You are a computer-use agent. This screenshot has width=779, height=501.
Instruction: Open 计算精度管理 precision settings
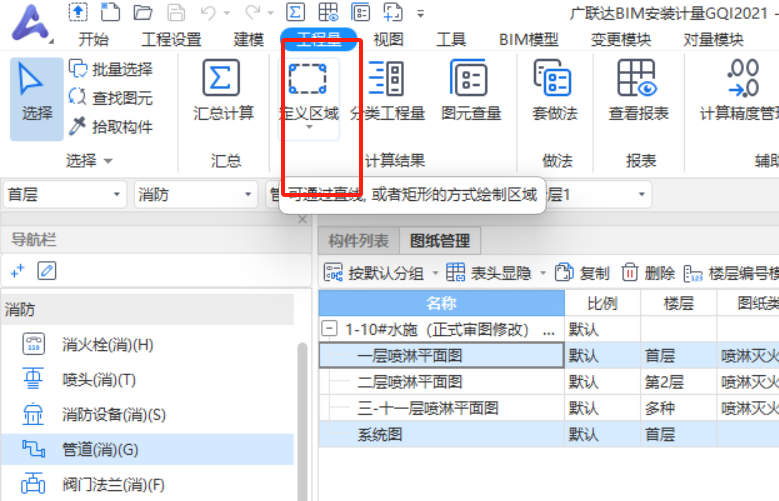(x=739, y=90)
